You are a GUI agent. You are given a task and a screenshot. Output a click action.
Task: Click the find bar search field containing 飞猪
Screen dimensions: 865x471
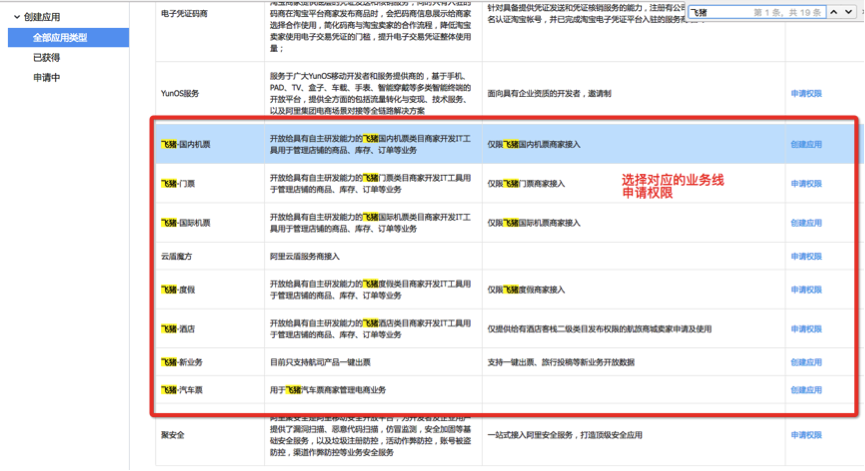click(x=757, y=12)
